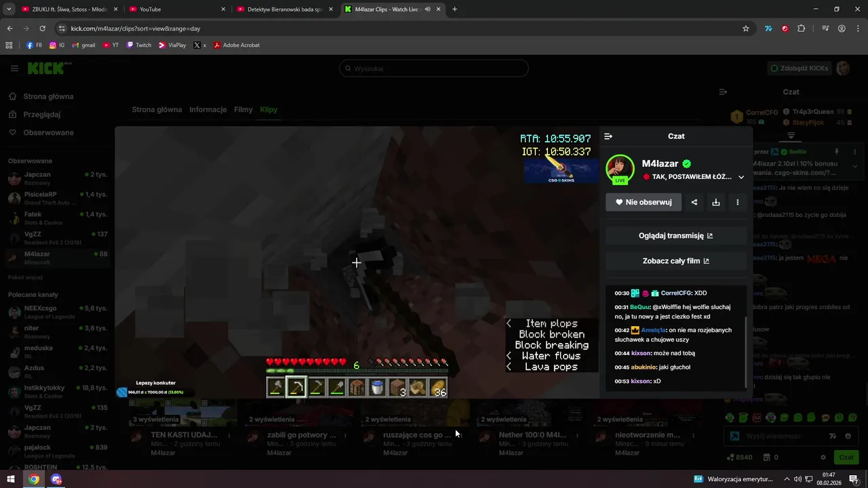
Task: Click the Zdobądź KICKs button
Action: (x=799, y=68)
